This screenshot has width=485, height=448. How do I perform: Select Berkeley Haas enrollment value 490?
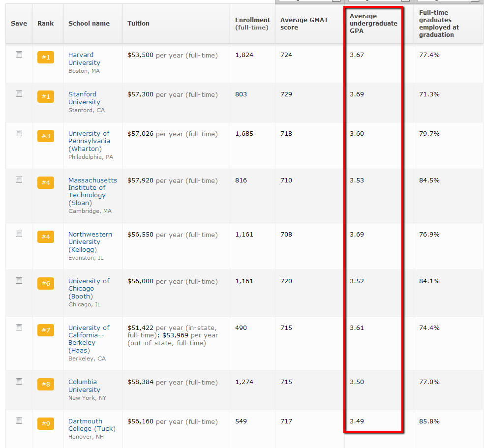tap(241, 328)
